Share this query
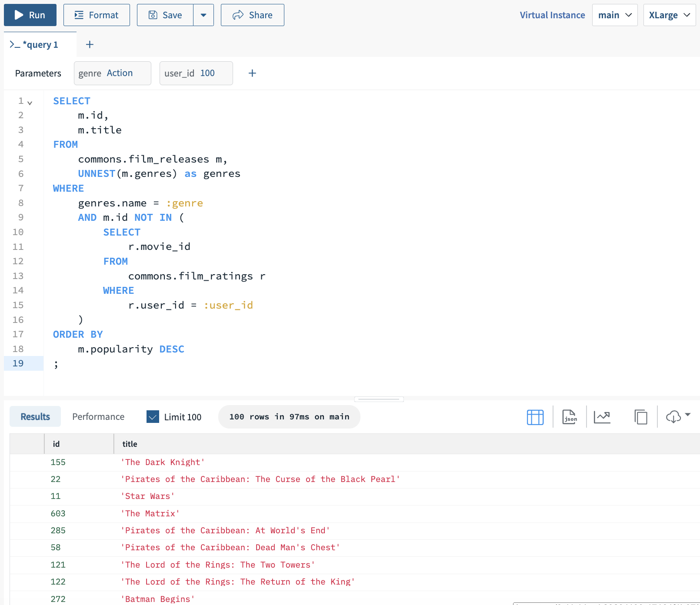700x605 pixels. 253,15
